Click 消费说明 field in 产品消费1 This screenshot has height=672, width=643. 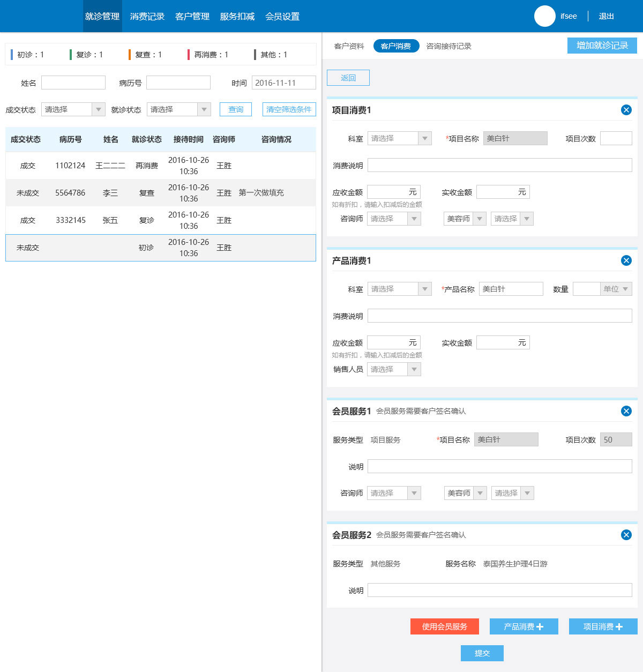coord(500,316)
